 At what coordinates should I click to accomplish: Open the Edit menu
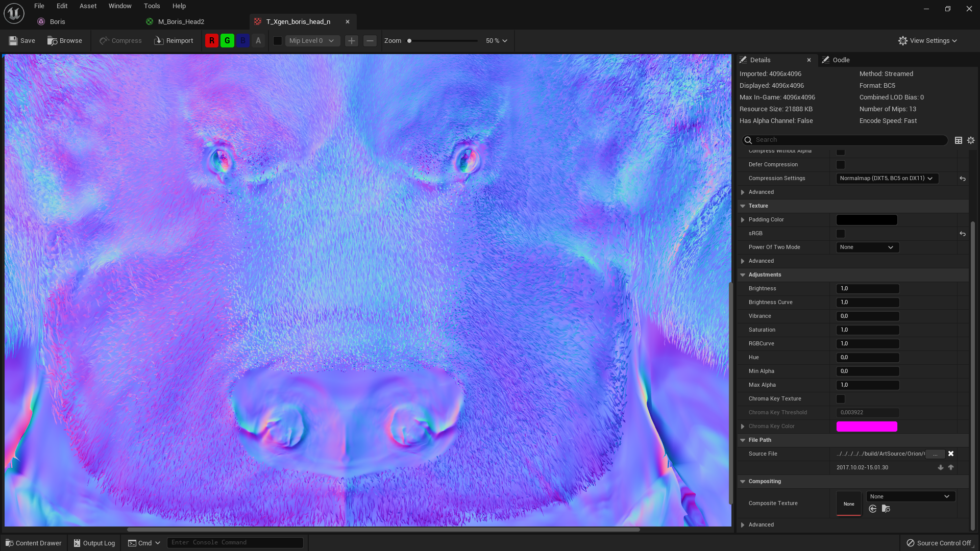pos(62,6)
